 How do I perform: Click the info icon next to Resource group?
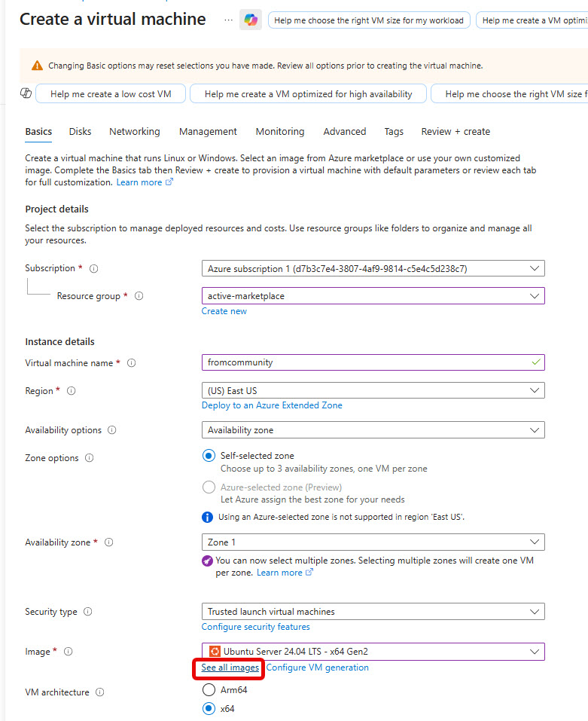tap(139, 296)
